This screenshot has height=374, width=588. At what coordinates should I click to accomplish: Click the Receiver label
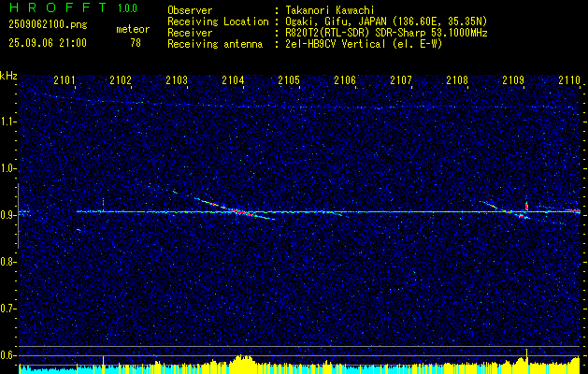click(x=190, y=33)
